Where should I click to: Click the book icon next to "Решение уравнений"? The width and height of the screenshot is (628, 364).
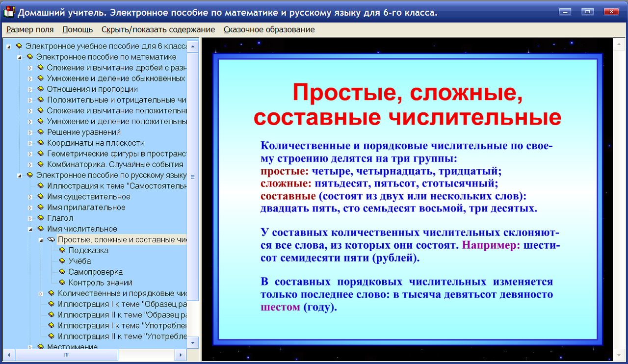[x=41, y=132]
